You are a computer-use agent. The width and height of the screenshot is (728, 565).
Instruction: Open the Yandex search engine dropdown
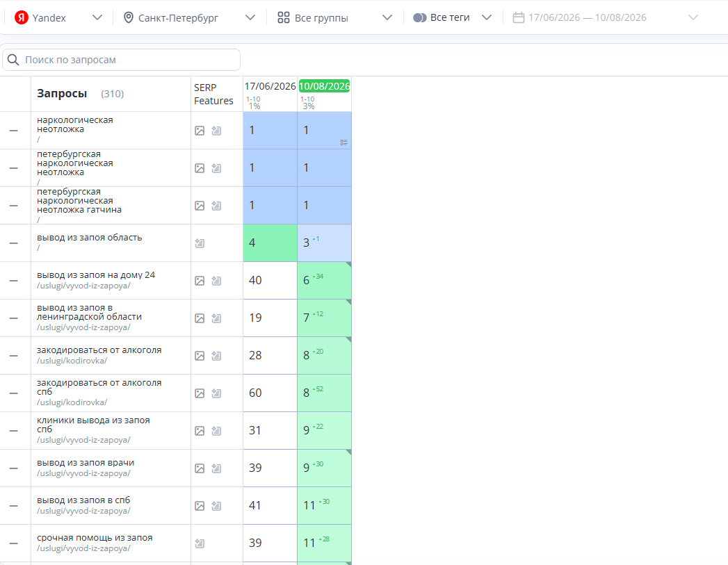tap(97, 17)
